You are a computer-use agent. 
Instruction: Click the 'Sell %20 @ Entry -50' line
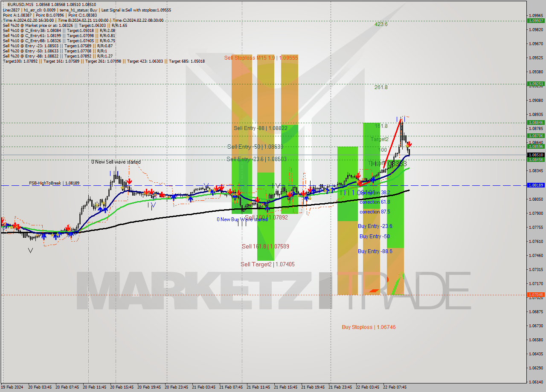tap(56, 51)
